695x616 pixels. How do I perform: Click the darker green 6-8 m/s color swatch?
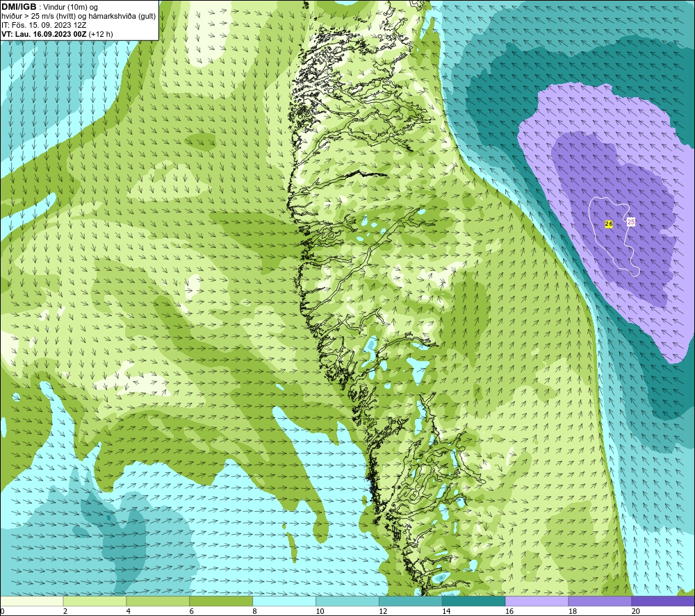(221, 601)
